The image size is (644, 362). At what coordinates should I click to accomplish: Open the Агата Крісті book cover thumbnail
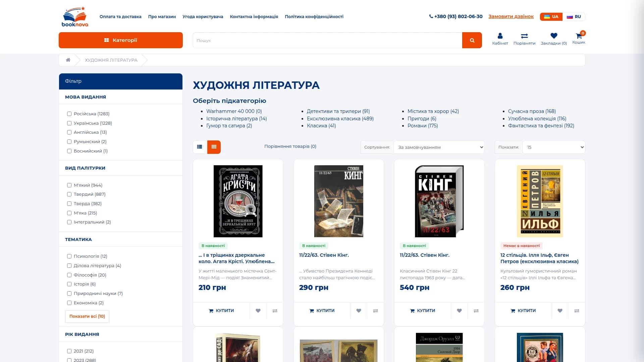point(238,201)
